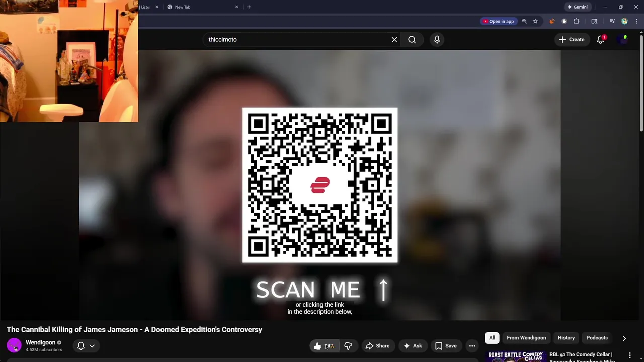Select the From Wendigoon chip
644x362 pixels.
click(x=526, y=338)
